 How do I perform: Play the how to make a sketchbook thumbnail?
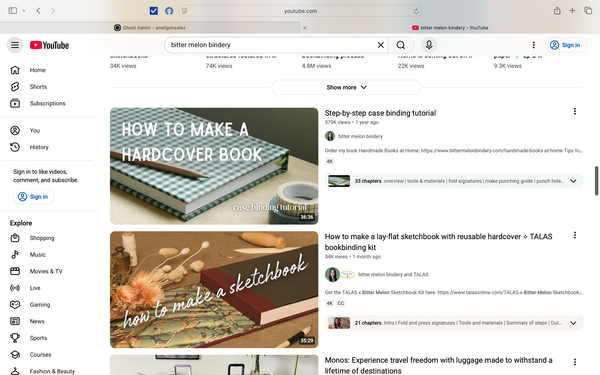coord(214,290)
